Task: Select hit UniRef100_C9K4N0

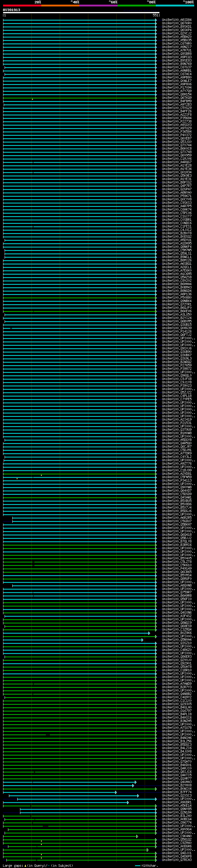Action: click(176, 836)
